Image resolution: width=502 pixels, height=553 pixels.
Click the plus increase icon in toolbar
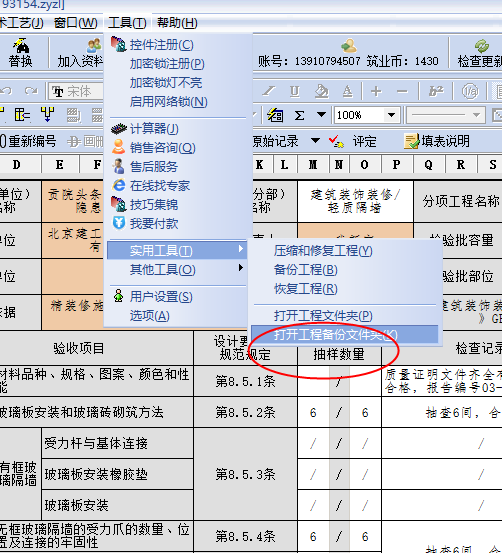(376, 92)
